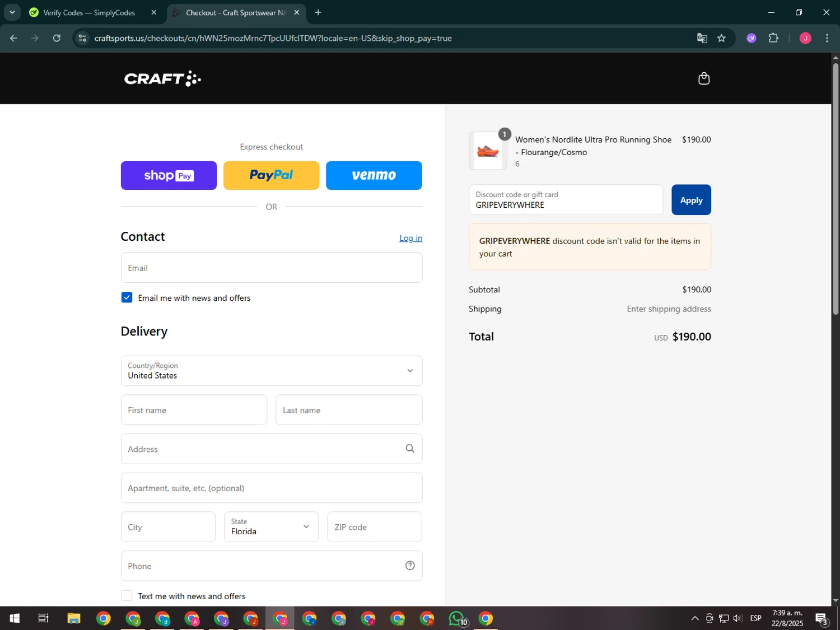Open the shopping cart bag icon
Viewport: 840px width, 630px height.
[704, 78]
